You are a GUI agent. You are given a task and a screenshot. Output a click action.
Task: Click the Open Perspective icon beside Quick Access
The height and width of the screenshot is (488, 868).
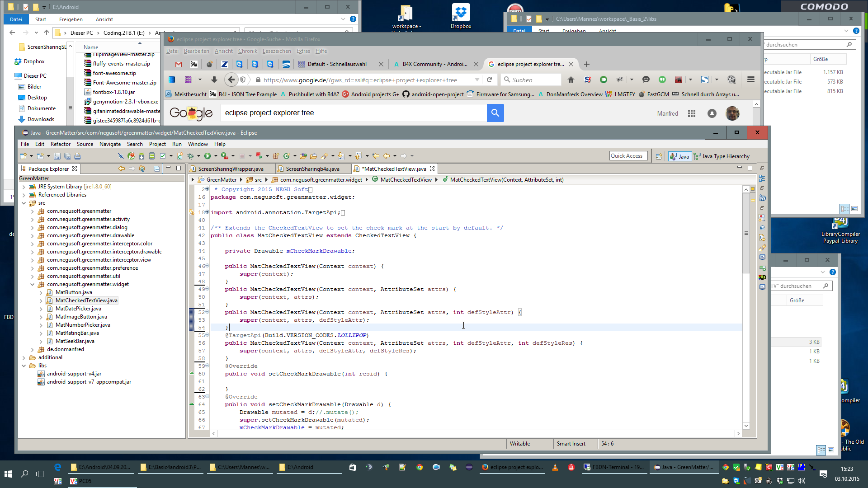point(659,156)
